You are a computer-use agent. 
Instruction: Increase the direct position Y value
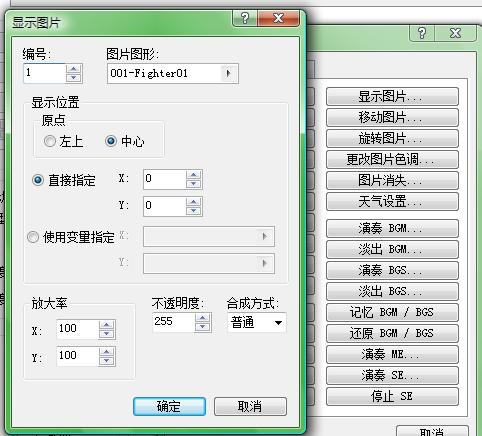tap(194, 202)
